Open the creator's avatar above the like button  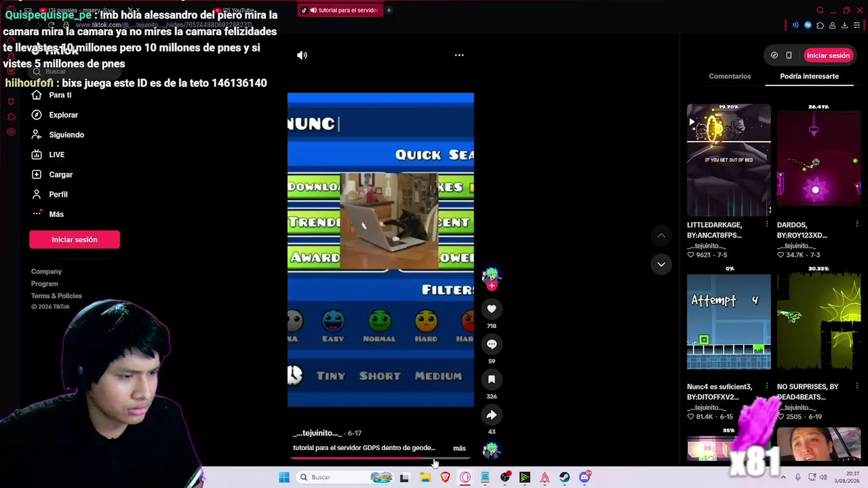click(x=491, y=274)
